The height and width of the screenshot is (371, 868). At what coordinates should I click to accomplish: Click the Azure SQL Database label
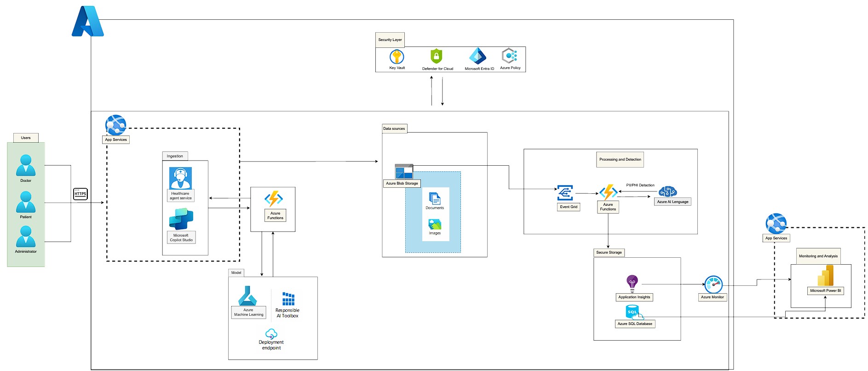635,324
